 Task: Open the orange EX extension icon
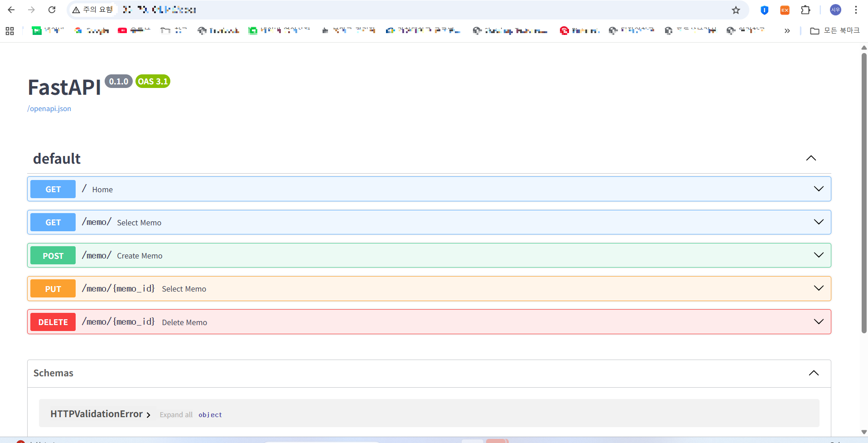coord(785,10)
